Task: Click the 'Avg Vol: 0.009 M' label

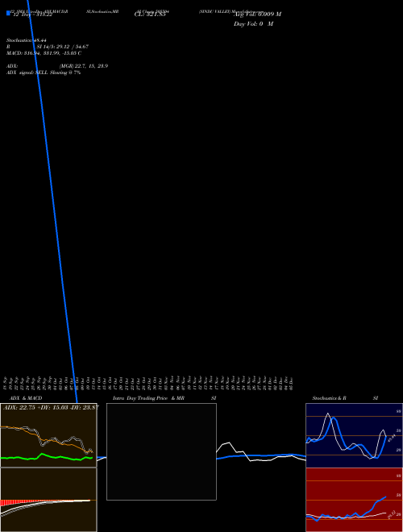Action: (x=257, y=15)
